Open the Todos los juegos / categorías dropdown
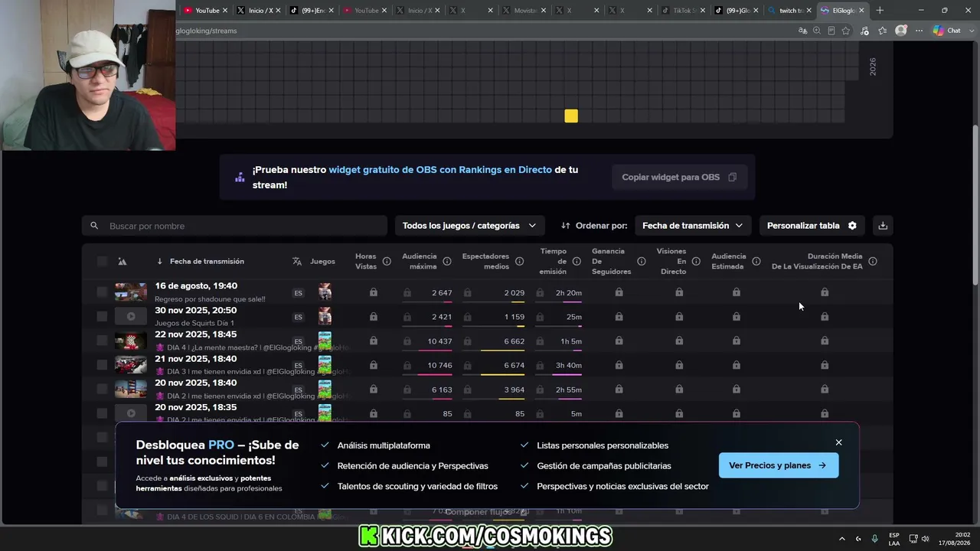Screen dimensions: 980x551 pos(470,226)
